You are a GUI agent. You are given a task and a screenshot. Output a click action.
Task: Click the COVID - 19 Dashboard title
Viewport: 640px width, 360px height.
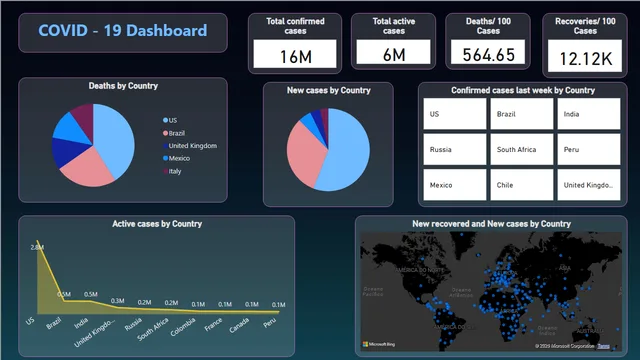pos(123,31)
